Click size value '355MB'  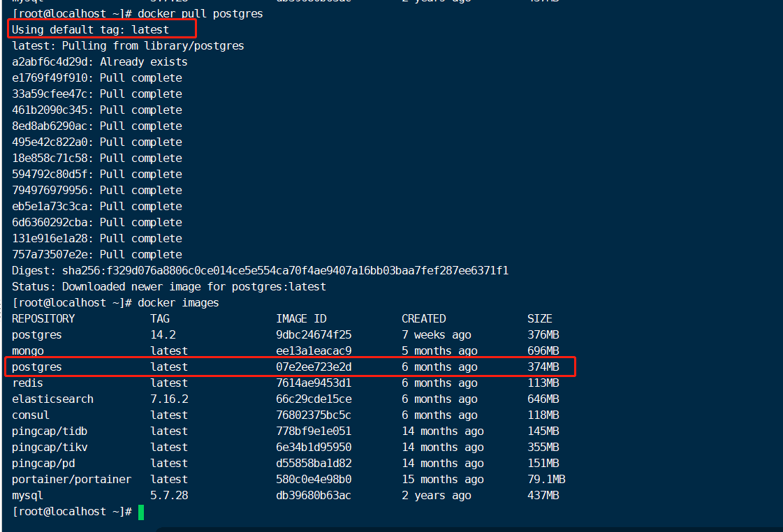(543, 447)
